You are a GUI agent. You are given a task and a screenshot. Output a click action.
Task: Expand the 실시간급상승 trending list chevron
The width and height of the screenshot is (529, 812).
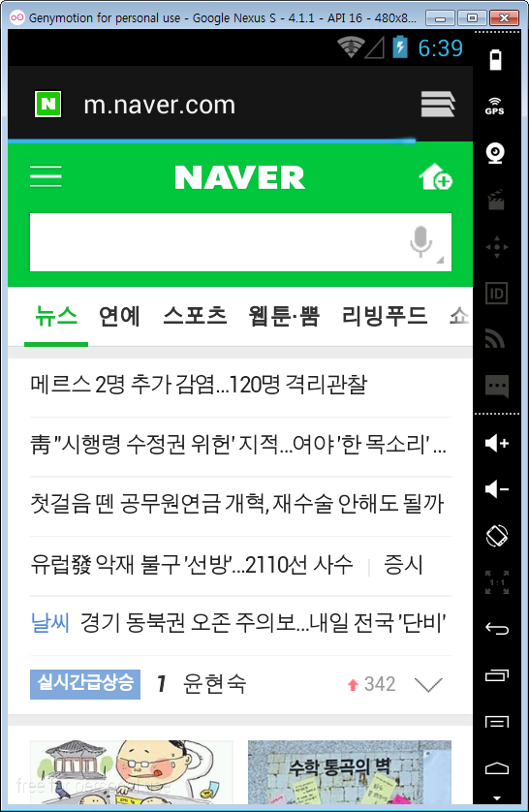click(429, 684)
